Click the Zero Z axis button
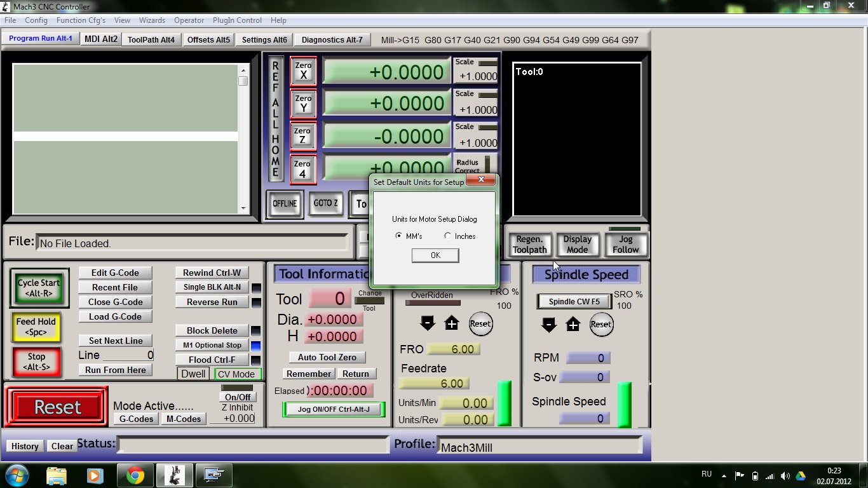The image size is (868, 488). (x=303, y=136)
